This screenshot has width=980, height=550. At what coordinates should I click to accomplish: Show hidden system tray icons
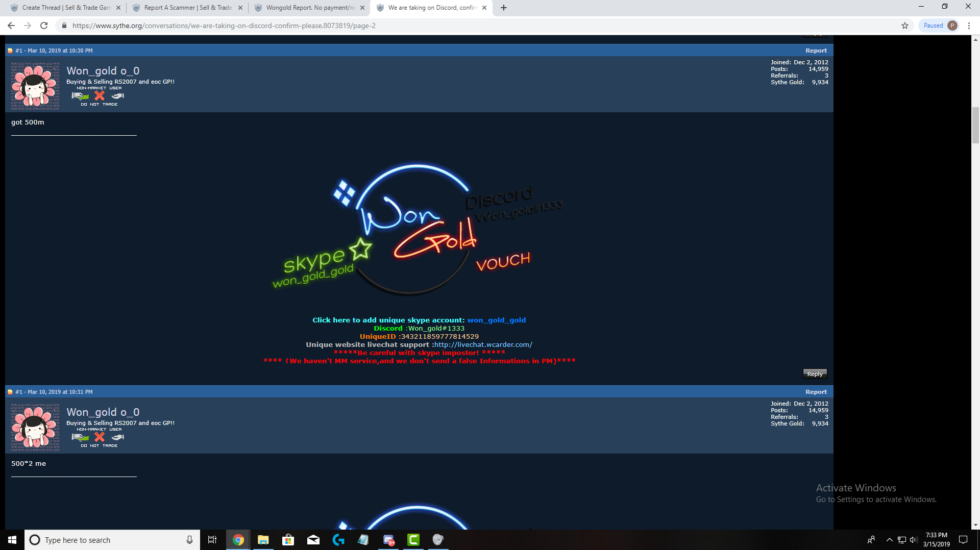(889, 540)
